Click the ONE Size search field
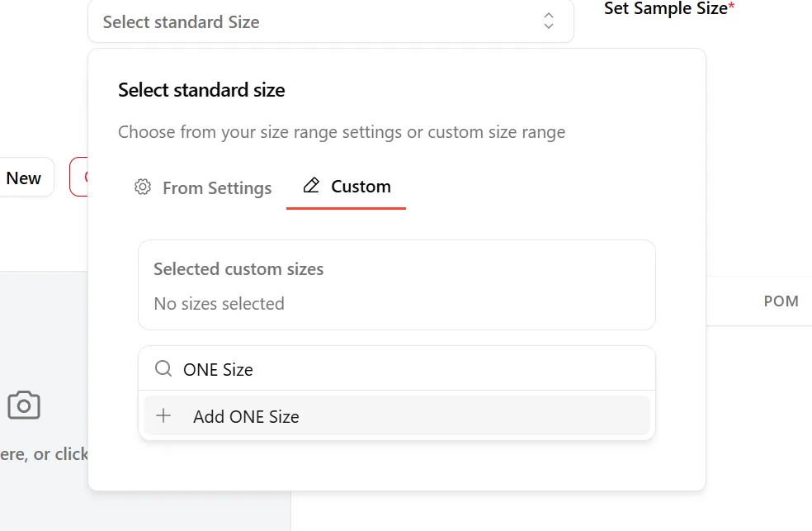 pyautogui.click(x=397, y=369)
